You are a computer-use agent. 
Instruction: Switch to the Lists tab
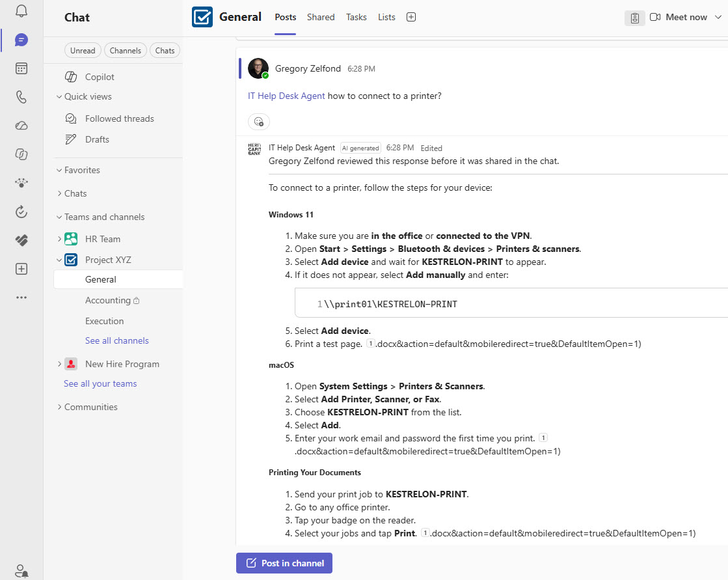coord(386,17)
